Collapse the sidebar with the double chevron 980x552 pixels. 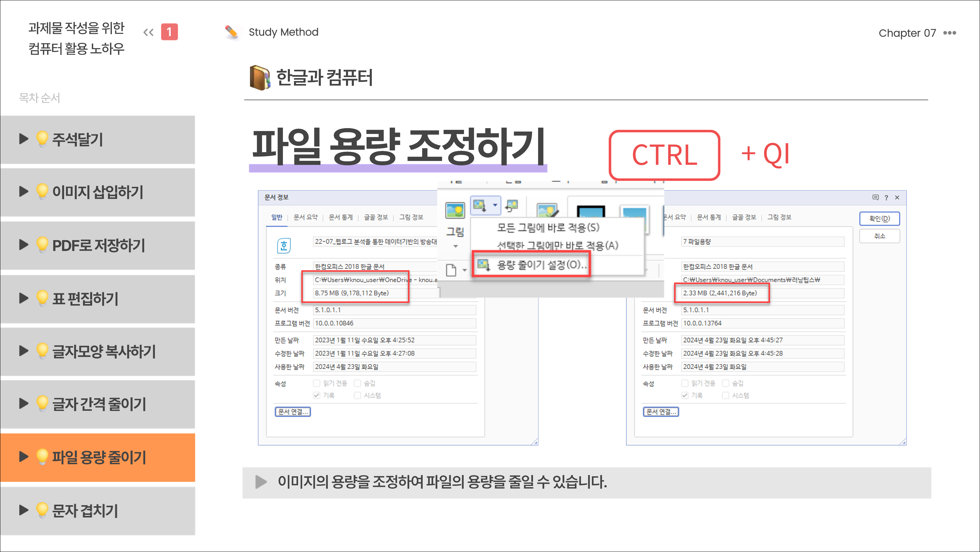coord(148,32)
